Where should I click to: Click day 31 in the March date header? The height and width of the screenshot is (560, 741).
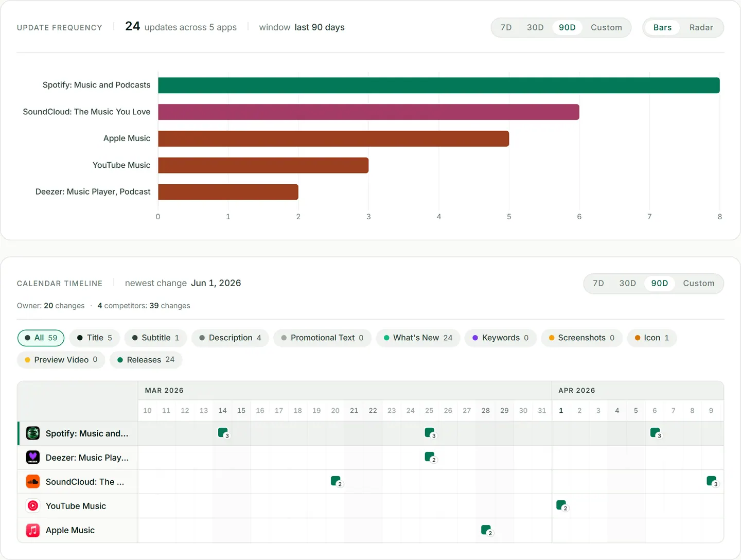click(542, 411)
